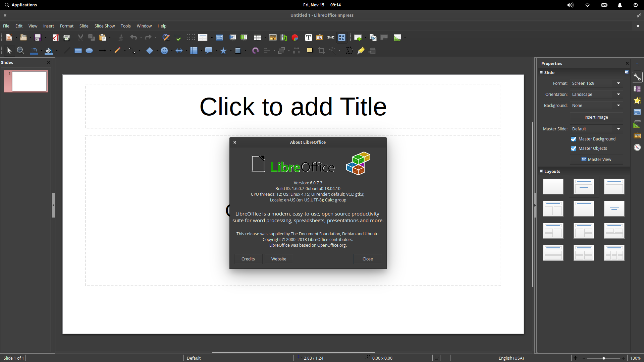The width and height of the screenshot is (644, 362).
Task: Toggle the Shadow icon
Action: click(x=310, y=50)
